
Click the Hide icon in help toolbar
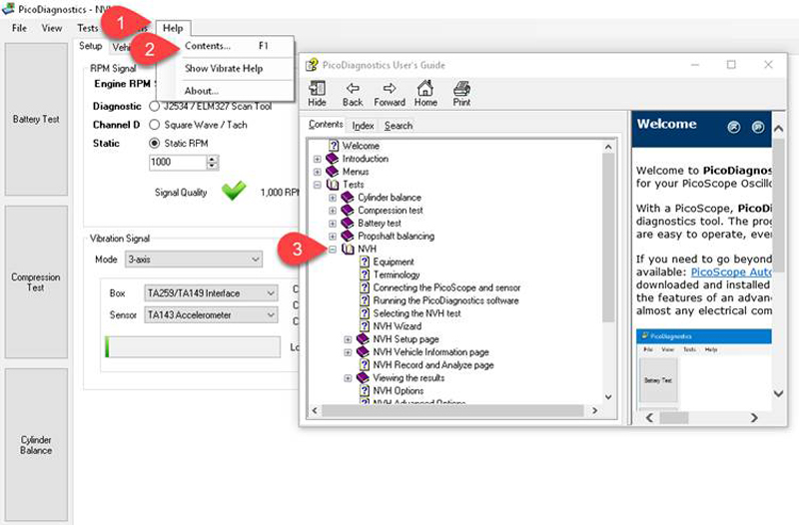click(317, 93)
